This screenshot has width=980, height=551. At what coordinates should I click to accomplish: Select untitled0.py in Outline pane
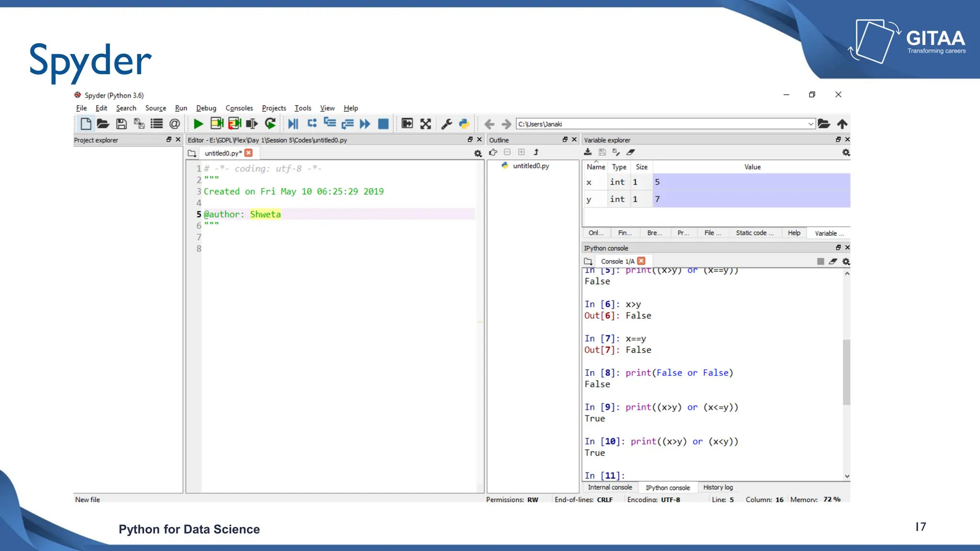coord(531,166)
